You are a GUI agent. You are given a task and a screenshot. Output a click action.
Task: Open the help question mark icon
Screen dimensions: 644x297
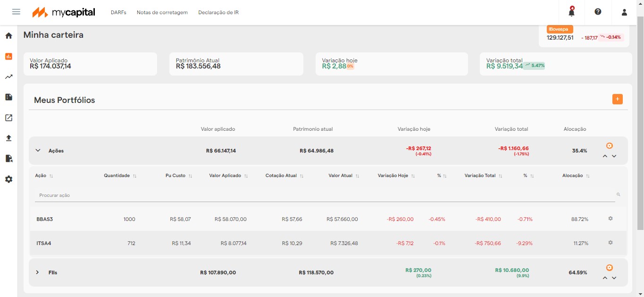click(x=598, y=13)
